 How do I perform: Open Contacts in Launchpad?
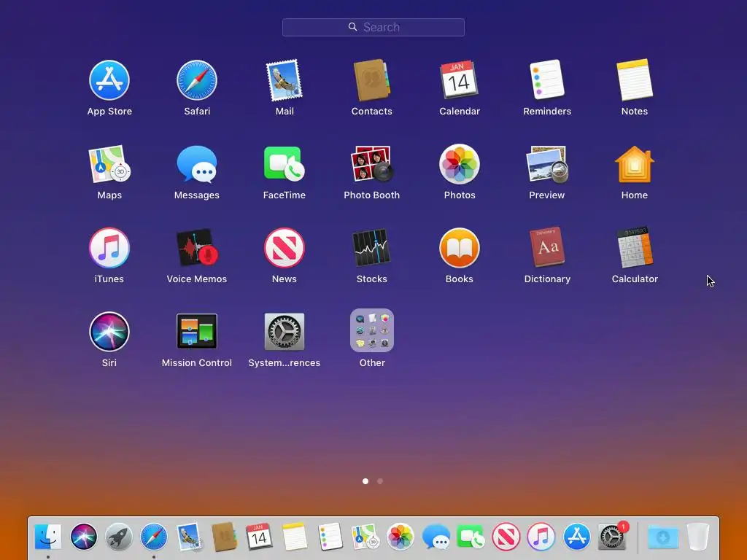pyautogui.click(x=371, y=80)
